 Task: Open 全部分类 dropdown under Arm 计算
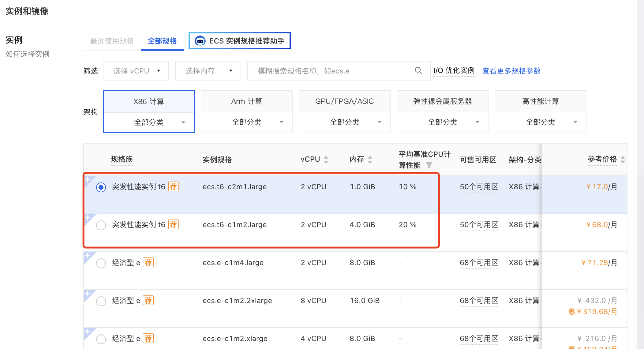click(247, 122)
